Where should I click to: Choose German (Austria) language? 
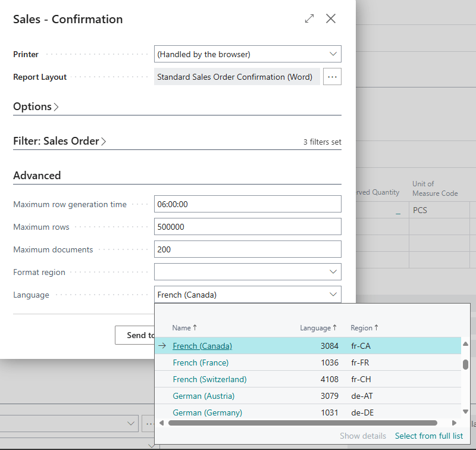[x=203, y=396]
